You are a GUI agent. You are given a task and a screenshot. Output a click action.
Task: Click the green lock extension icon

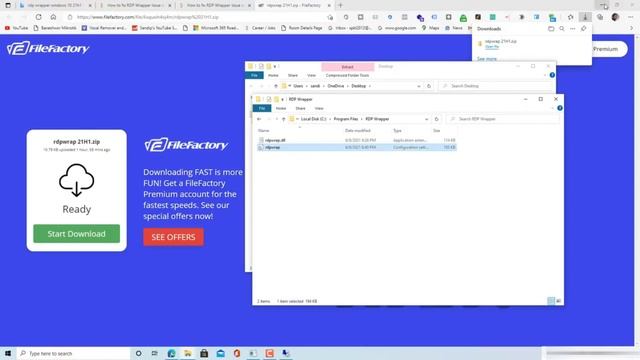tap(463, 18)
